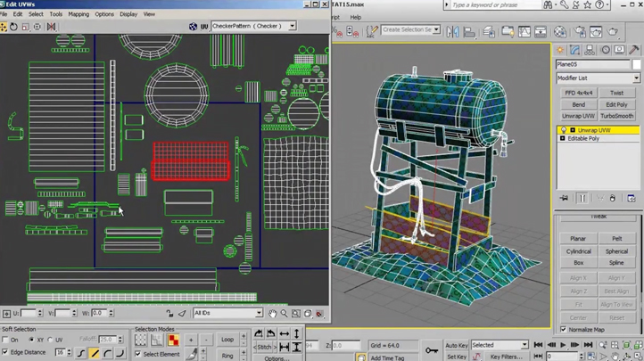Open the Tools menu in Edit UVWs
644x361 pixels.
(56, 14)
